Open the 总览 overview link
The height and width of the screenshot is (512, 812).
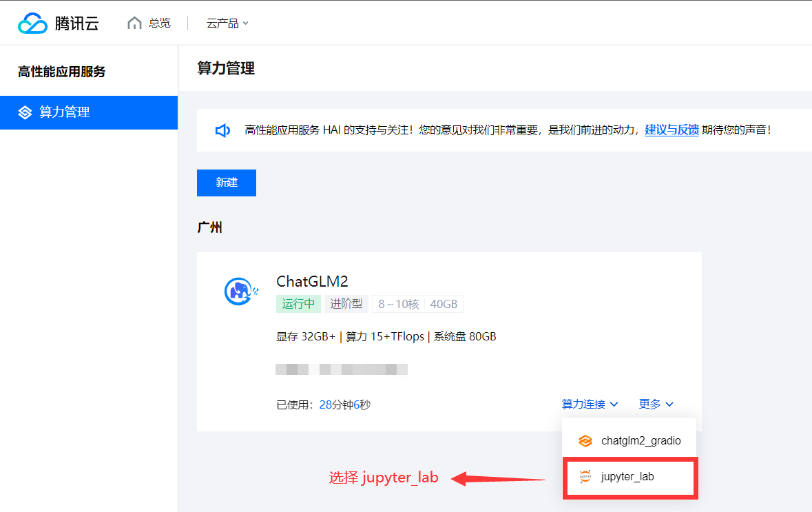(160, 23)
